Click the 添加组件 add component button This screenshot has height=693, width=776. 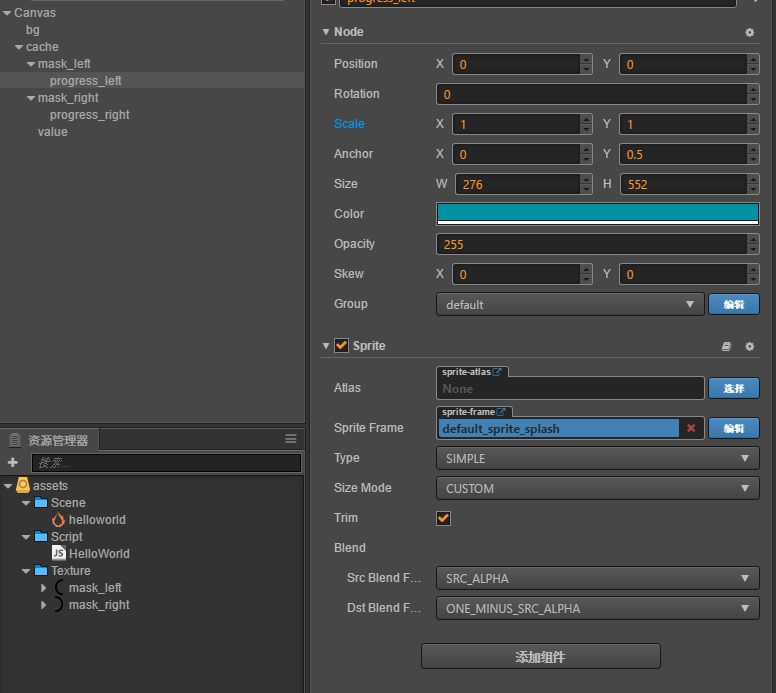tap(540, 656)
